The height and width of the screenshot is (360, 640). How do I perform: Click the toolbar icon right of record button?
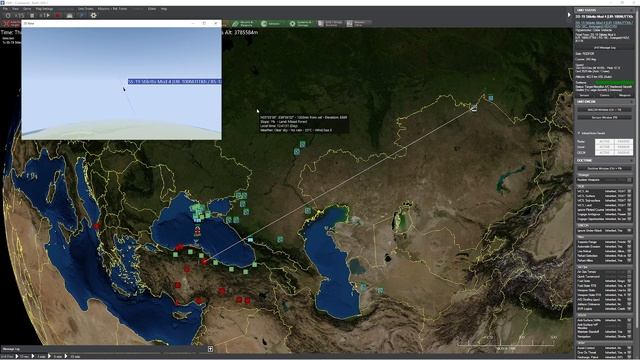(x=70, y=15)
